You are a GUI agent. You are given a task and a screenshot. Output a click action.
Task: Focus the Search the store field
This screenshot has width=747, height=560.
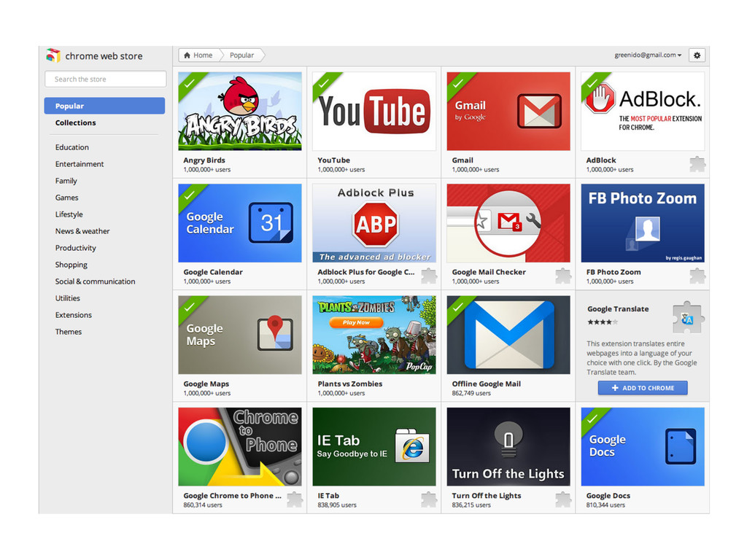click(105, 79)
